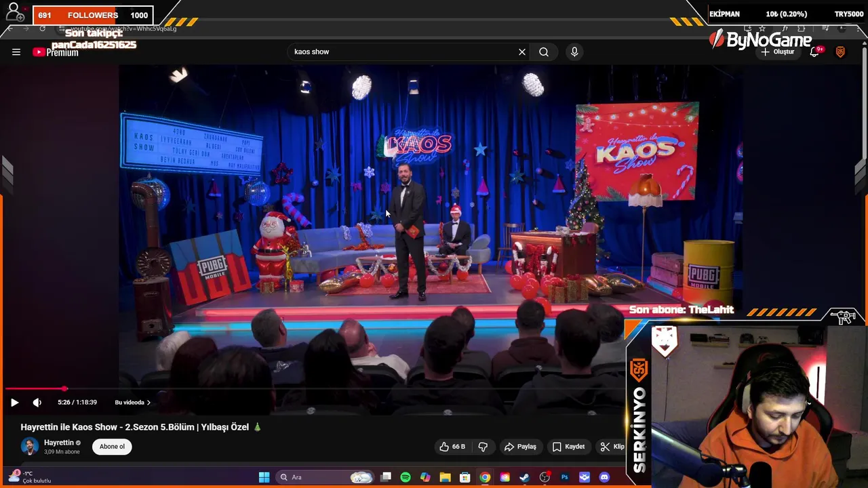Save the video with Kaydet
The width and height of the screenshot is (868, 488).
pyautogui.click(x=568, y=447)
